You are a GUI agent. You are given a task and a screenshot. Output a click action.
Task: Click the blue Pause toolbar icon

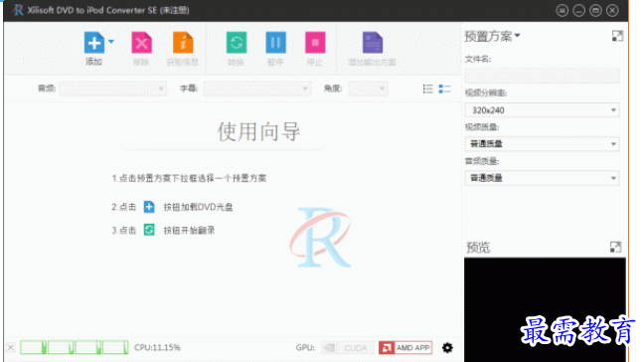tap(275, 43)
